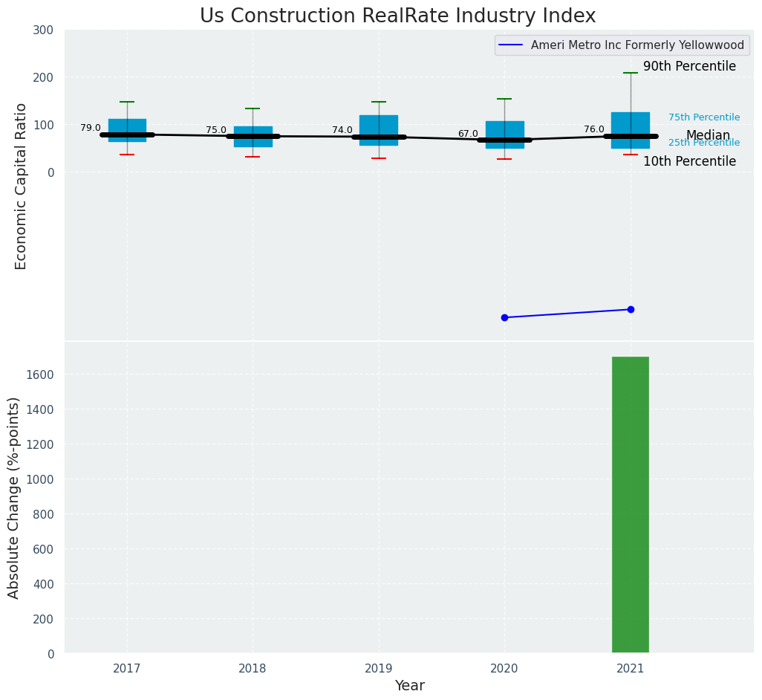Click the median value label 67.0
This screenshot has height=700, width=762.
468,134
